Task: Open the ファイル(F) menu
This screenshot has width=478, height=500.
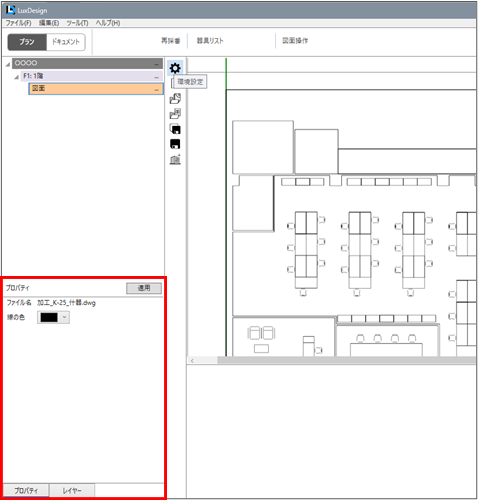Action: (x=18, y=23)
